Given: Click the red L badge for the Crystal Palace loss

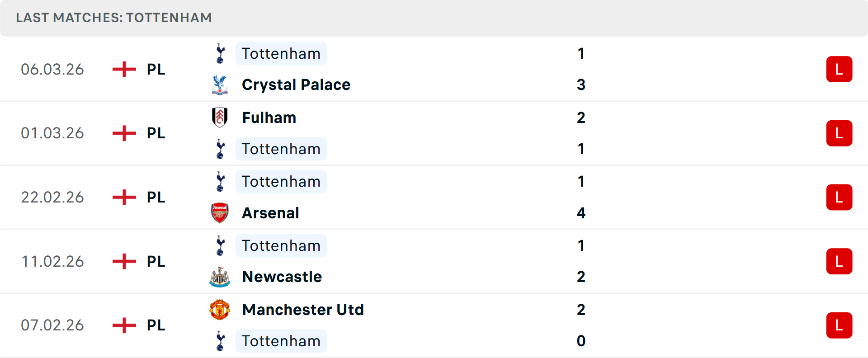Looking at the screenshot, I should coord(839,69).
